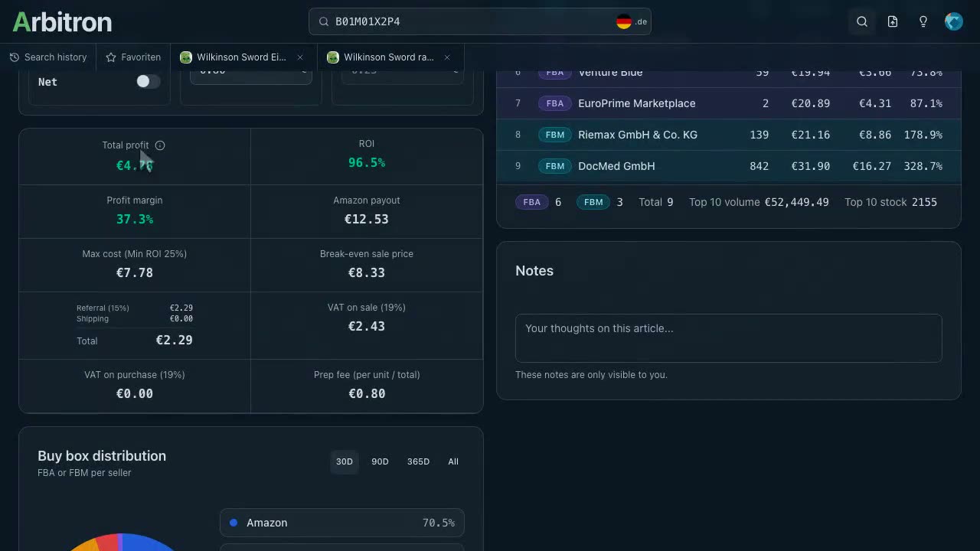Click the magnifier icon inside search field
Screen dimensions: 980x551
[323, 21]
